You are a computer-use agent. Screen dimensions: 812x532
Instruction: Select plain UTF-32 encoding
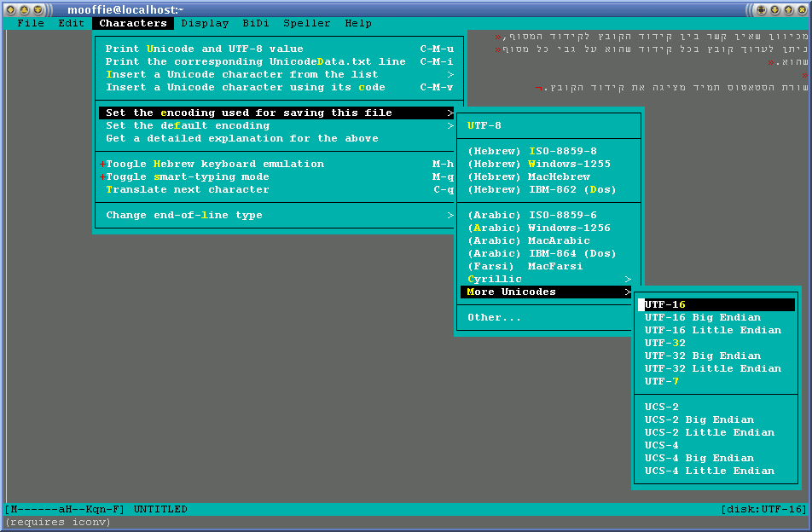(716, 343)
